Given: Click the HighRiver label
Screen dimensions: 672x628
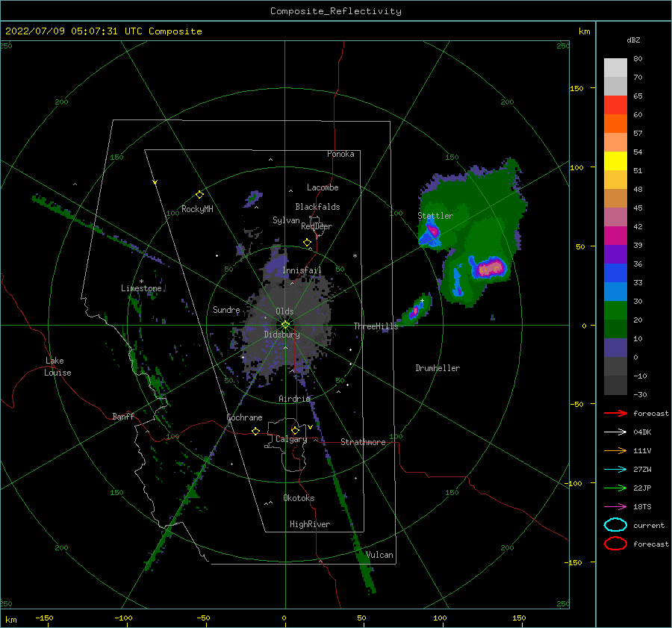Looking at the screenshot, I should tap(310, 524).
